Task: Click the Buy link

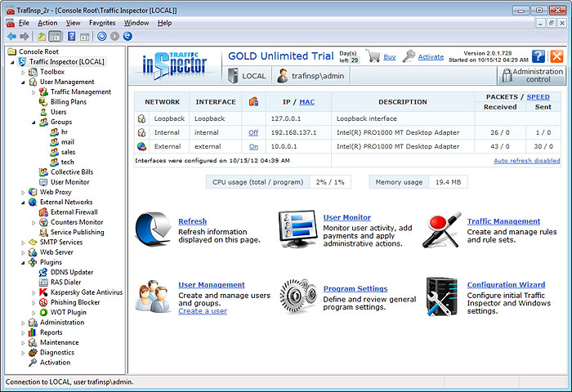Action: coord(389,57)
